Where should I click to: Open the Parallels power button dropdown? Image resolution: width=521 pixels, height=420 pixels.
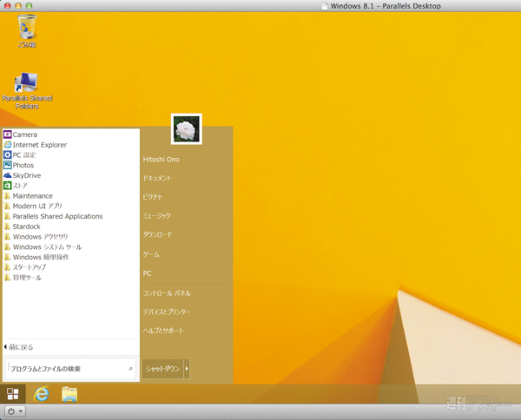click(x=15, y=411)
